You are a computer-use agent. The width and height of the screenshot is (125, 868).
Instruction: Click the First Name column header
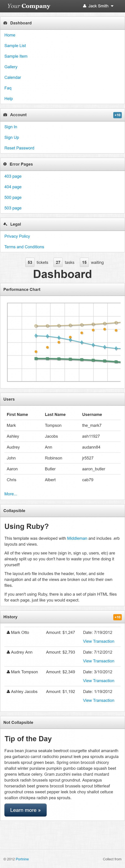point(17,414)
